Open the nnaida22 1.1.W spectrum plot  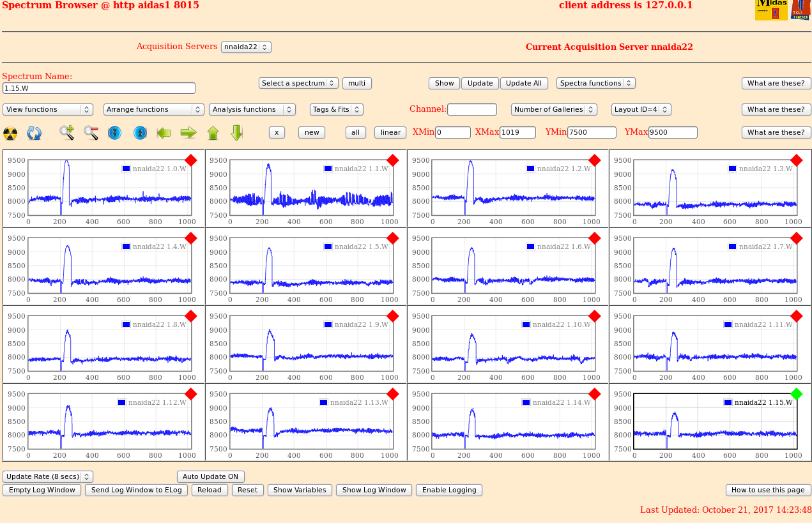pos(311,188)
